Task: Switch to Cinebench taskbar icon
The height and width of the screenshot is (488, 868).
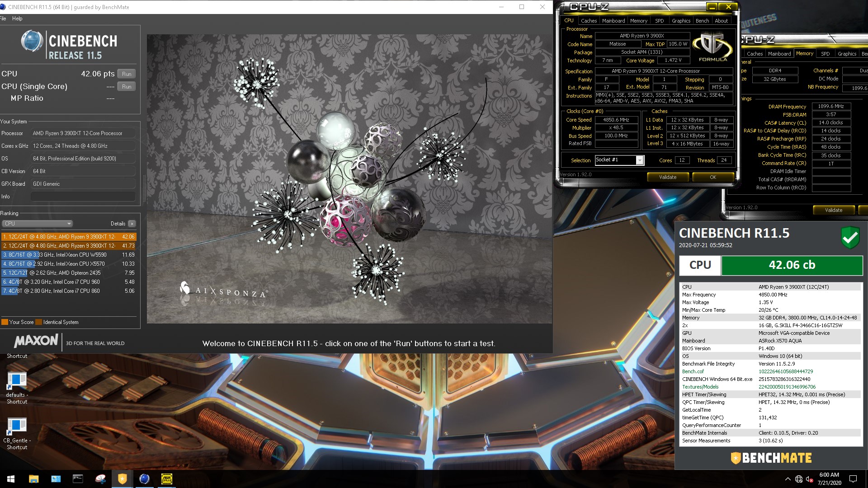Action: point(144,479)
